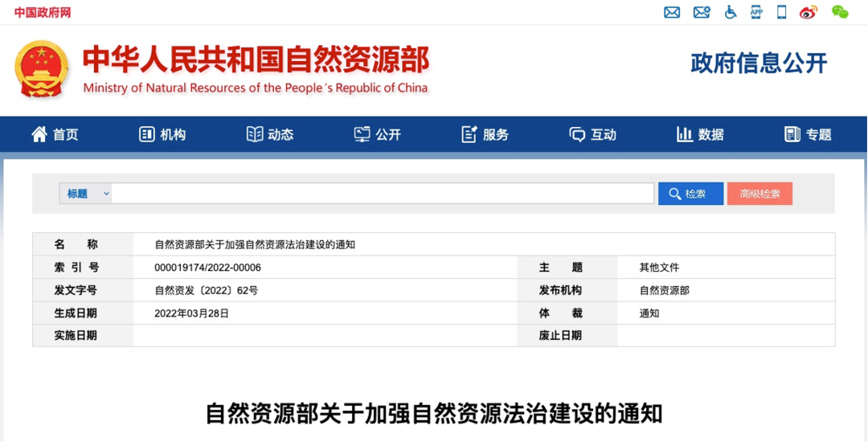Open the WeChat icon
The height and width of the screenshot is (442, 868).
[840, 12]
